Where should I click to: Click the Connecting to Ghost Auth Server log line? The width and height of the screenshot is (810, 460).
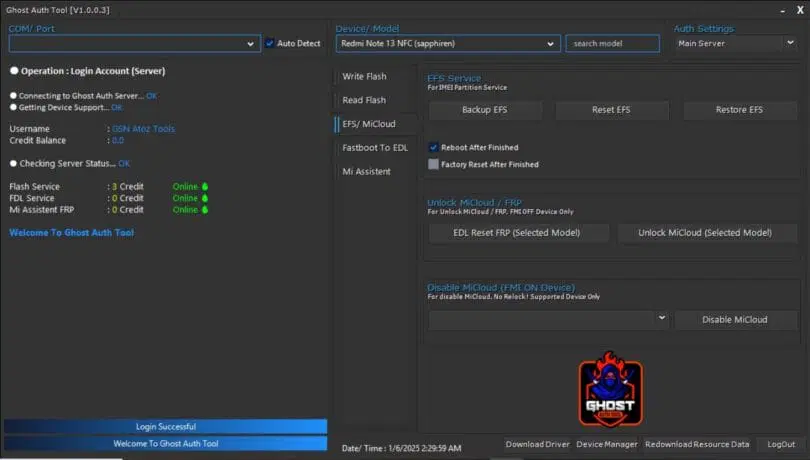tap(84, 96)
